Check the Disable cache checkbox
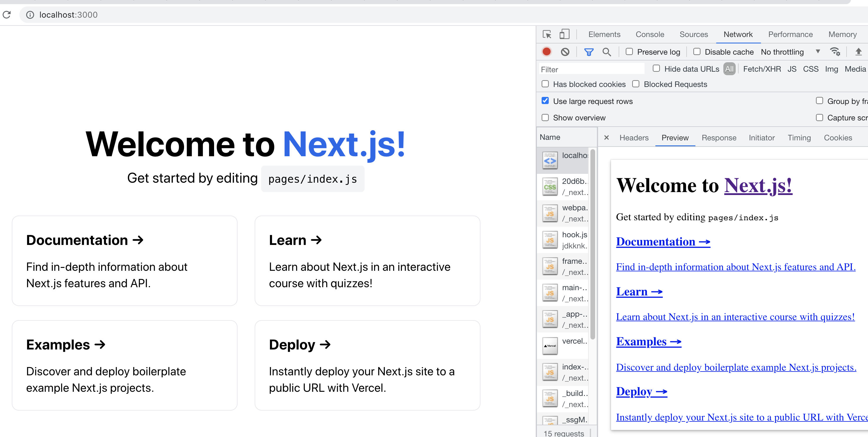 (697, 51)
